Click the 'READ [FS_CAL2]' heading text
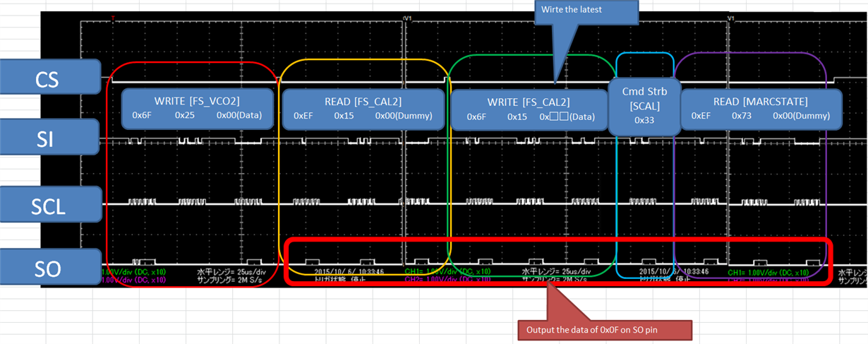Viewport: 868px width, 344px height. pyautogui.click(x=363, y=101)
